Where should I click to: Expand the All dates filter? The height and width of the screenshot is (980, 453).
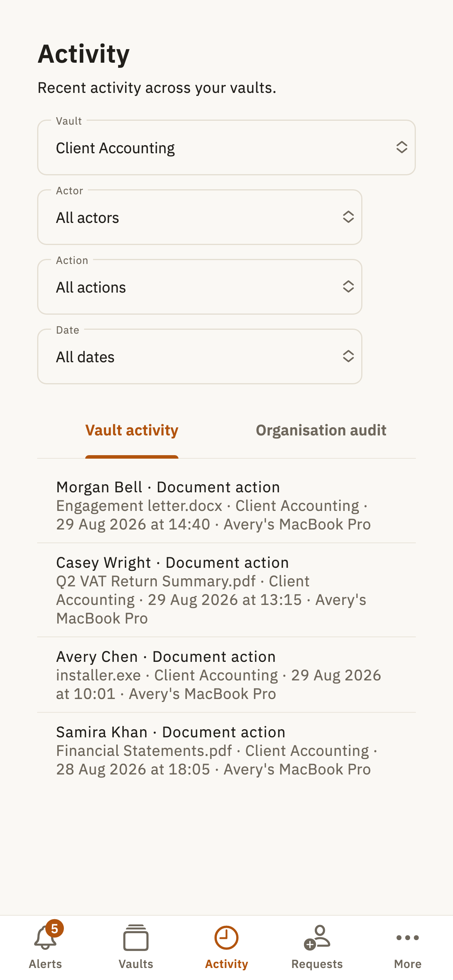click(200, 356)
